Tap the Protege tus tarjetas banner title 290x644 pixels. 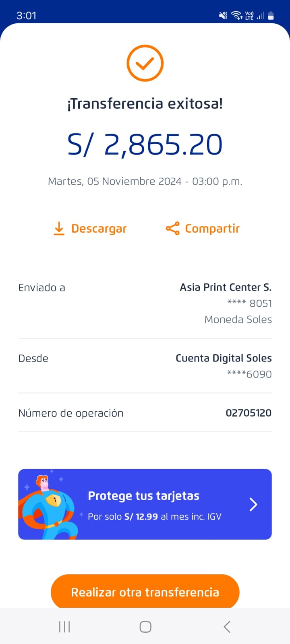click(x=143, y=496)
